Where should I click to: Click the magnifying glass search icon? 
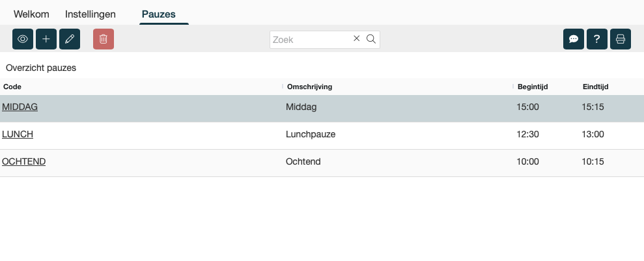coord(371,38)
